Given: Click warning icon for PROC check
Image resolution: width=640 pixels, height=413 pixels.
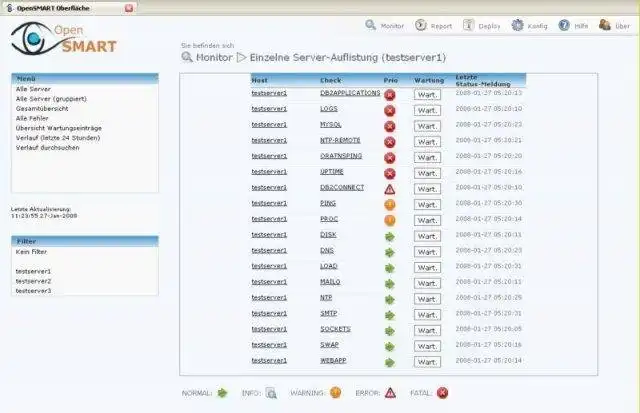Looking at the screenshot, I should click(390, 220).
